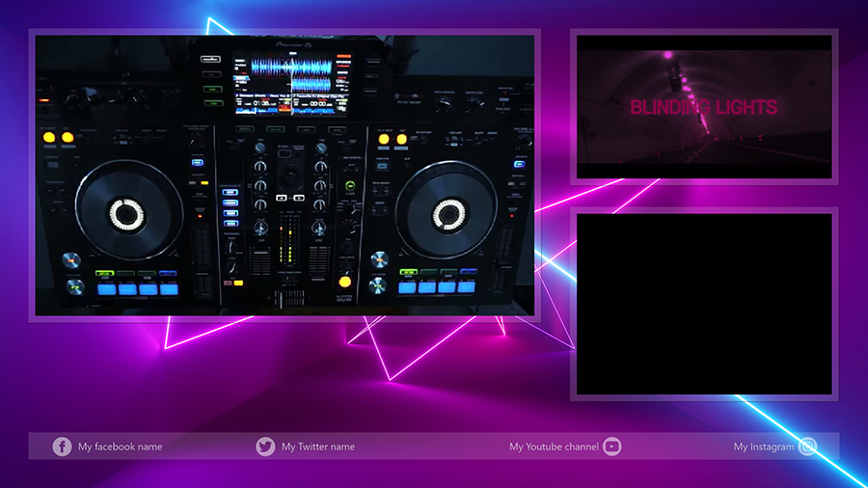
Task: Click the left jog wheel in DJ video
Action: coord(128,211)
